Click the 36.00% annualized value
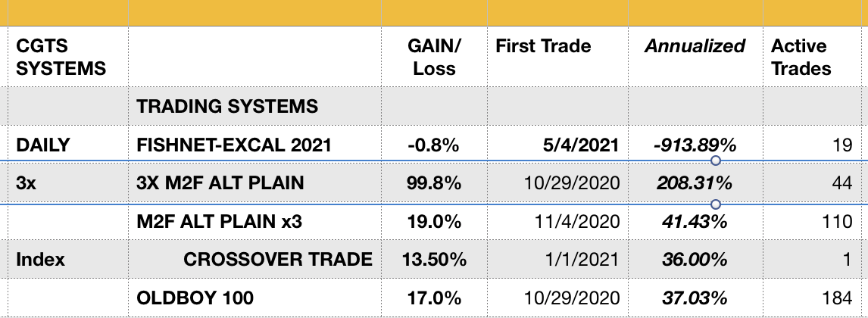This screenshot has height=318, width=868. pyautogui.click(x=695, y=259)
